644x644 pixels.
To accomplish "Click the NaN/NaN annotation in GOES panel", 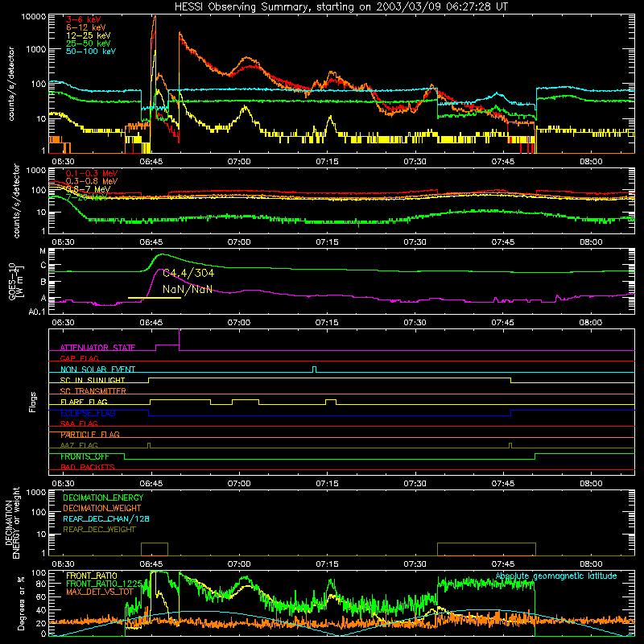I will point(188,289).
